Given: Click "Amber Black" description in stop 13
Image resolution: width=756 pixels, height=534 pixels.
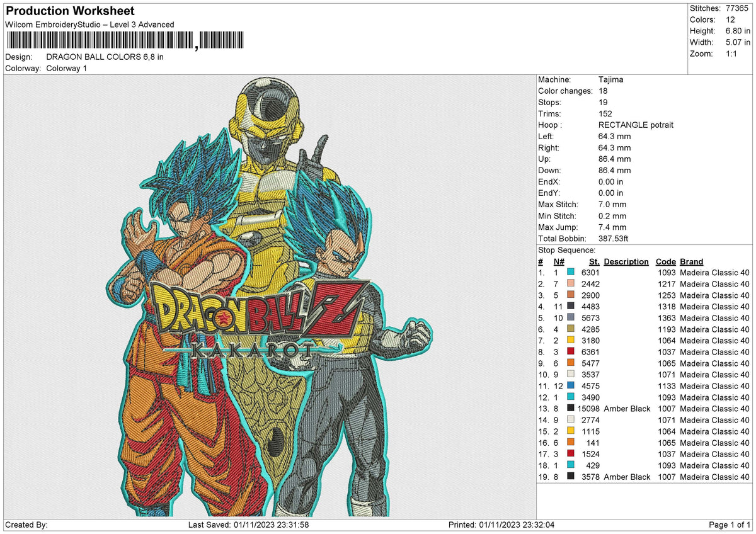Looking at the screenshot, I should (627, 409).
